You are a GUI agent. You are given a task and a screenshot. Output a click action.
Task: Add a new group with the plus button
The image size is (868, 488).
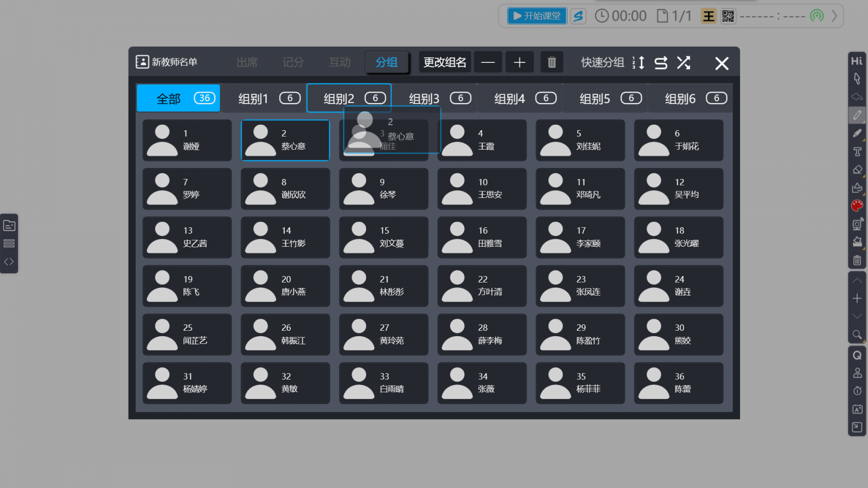point(519,62)
